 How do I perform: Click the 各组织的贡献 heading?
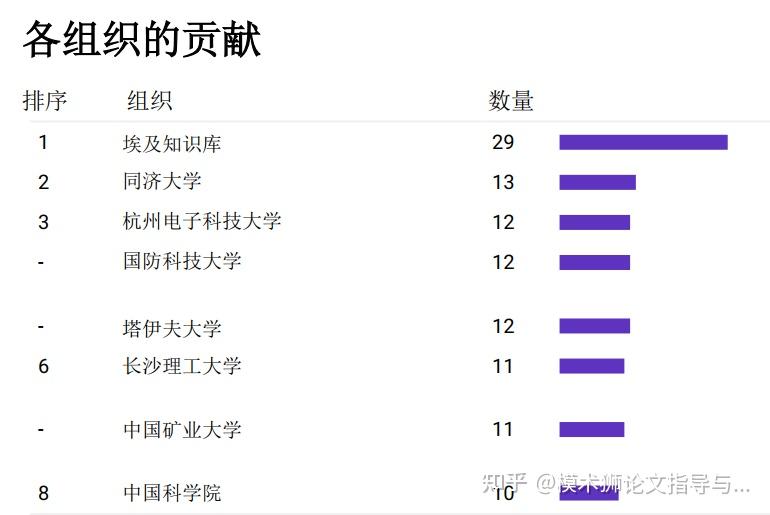142,39
